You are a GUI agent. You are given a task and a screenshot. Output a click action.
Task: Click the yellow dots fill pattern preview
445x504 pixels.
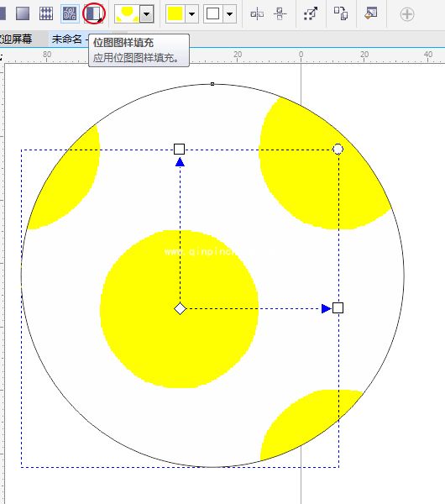point(128,14)
